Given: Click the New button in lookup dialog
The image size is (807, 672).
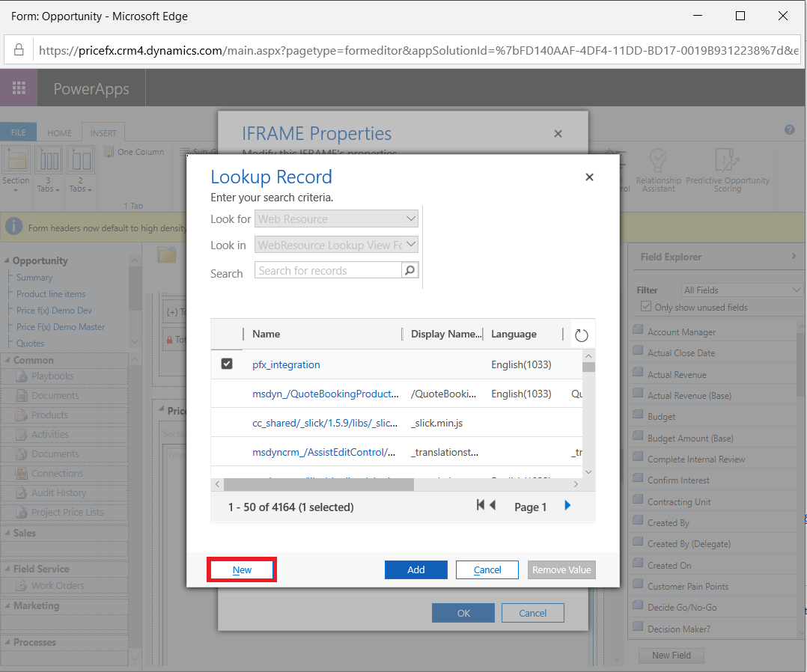Looking at the screenshot, I should click(243, 570).
